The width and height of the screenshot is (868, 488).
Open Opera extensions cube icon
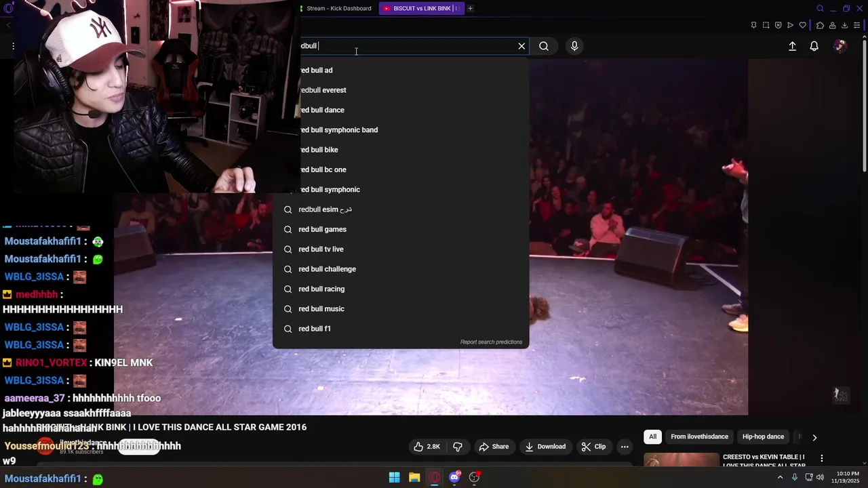coord(820,25)
